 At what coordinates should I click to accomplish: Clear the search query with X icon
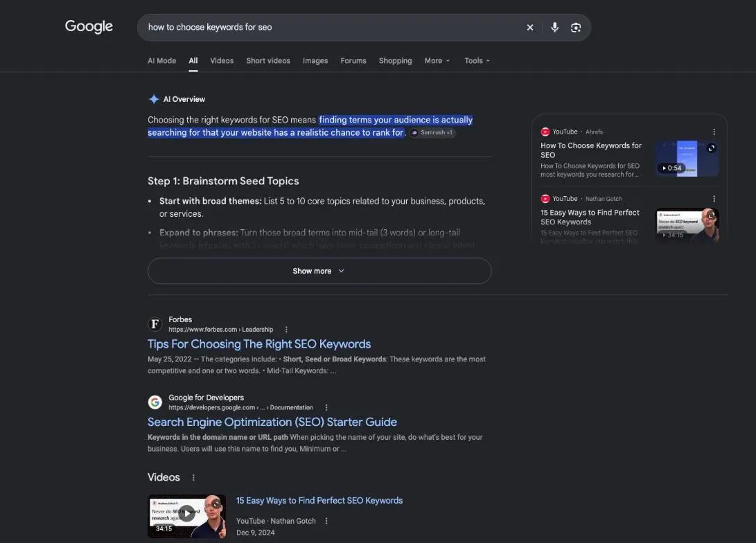click(x=530, y=28)
